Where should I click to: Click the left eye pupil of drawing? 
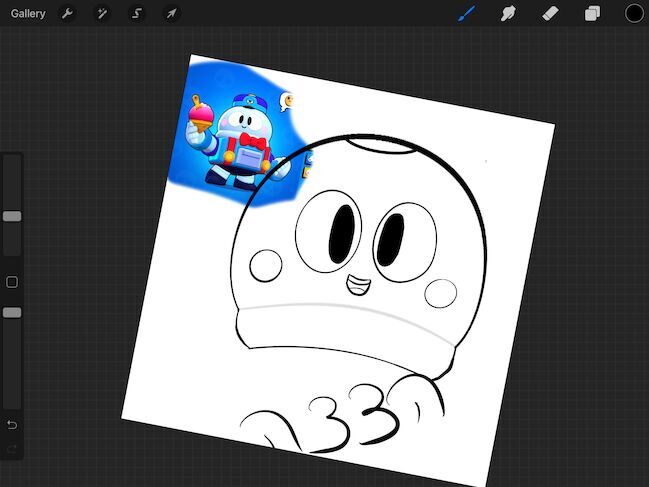[342, 234]
